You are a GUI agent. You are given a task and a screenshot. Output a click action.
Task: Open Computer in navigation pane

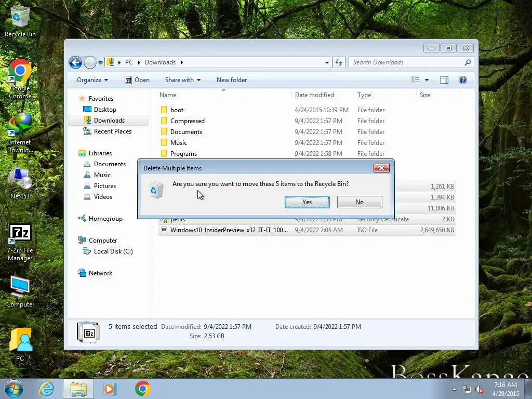point(97,240)
